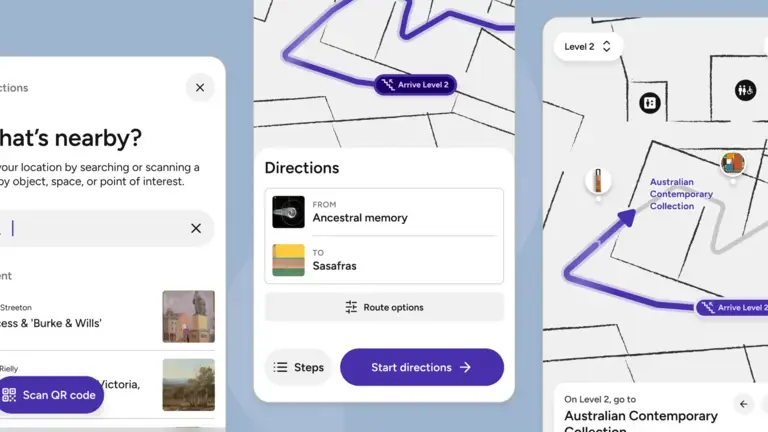The height and width of the screenshot is (432, 768).
Task: Tap the elevator icon on the map
Action: (649, 102)
